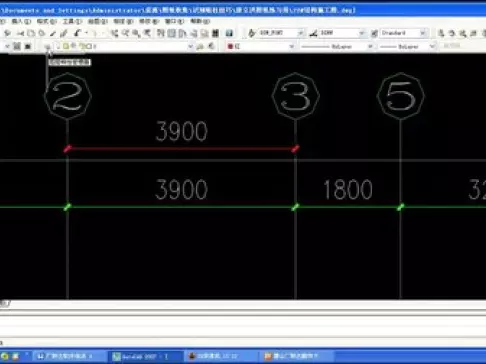Click the Layer Previous icon right of layer dropdown
This screenshot has height=364, width=486.
(x=211, y=46)
